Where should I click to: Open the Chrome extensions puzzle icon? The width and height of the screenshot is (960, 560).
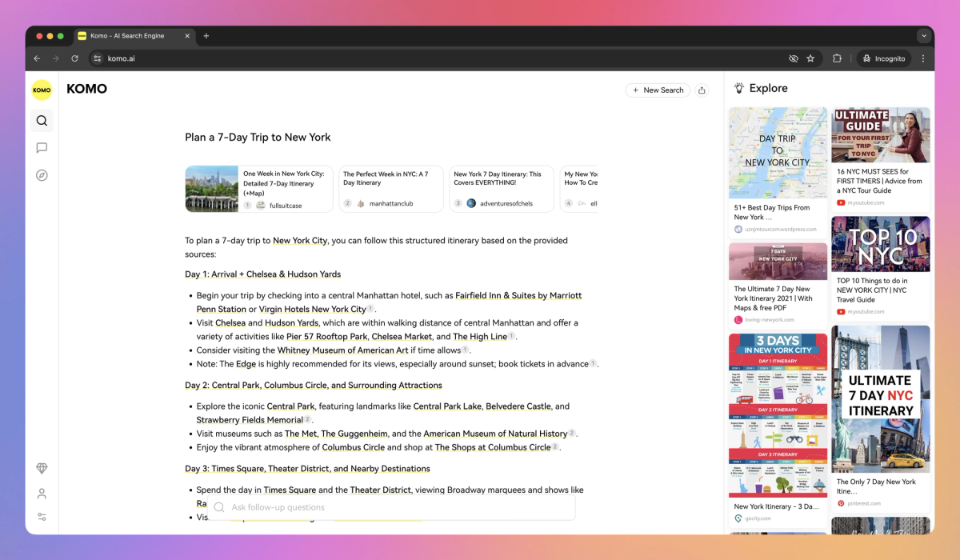point(837,58)
